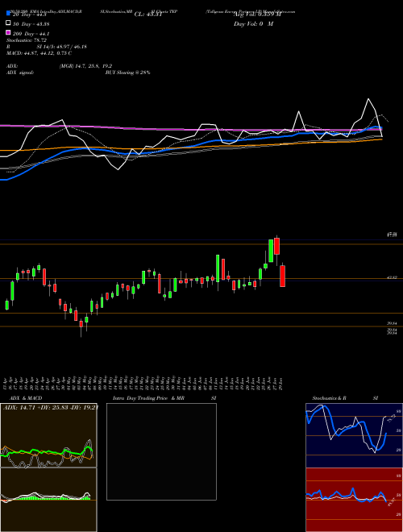Open the empty intraday trading price chart box
This screenshot has width=403, height=532.
point(161,451)
